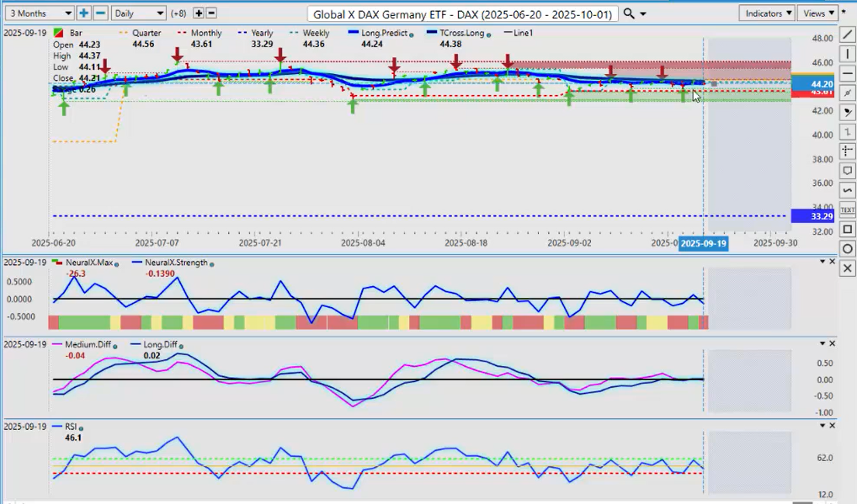857x504 pixels.
Task: Click the X delete drawings tool
Action: [847, 268]
